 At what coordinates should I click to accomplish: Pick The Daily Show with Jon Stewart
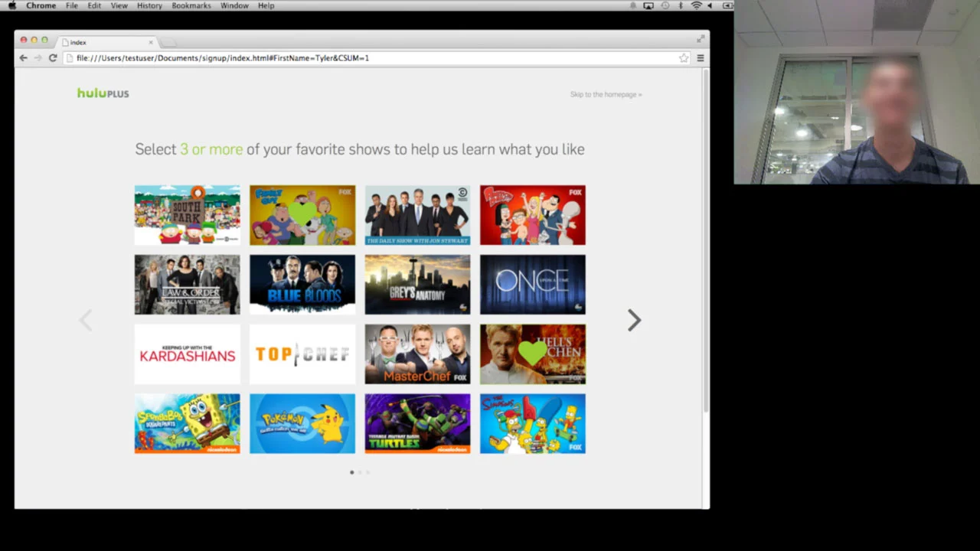[417, 215]
